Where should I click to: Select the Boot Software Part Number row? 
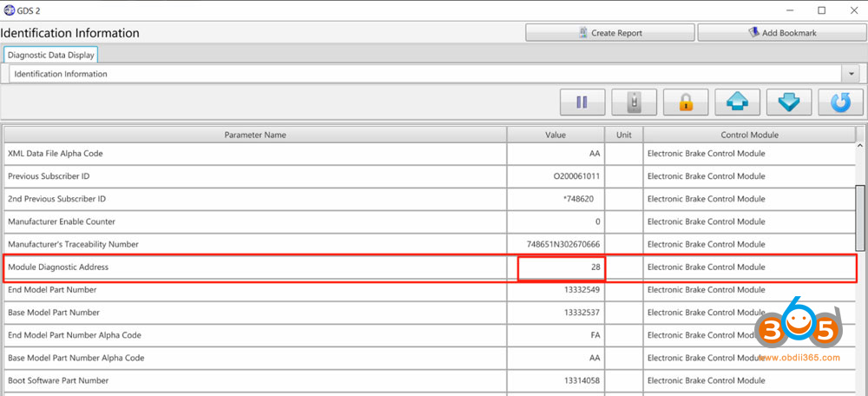255,380
